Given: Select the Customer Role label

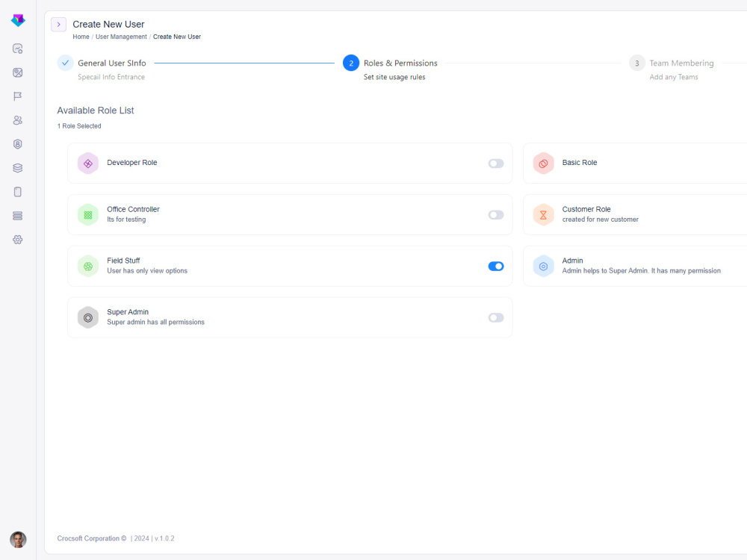Looking at the screenshot, I should (x=586, y=209).
